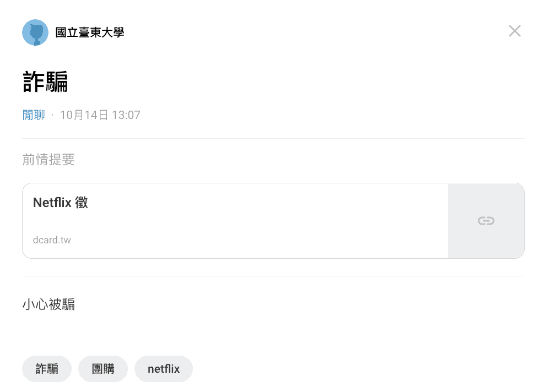Image resolution: width=560 pixels, height=392 pixels.
Task: Select the netflix tag chip
Action: point(164,368)
